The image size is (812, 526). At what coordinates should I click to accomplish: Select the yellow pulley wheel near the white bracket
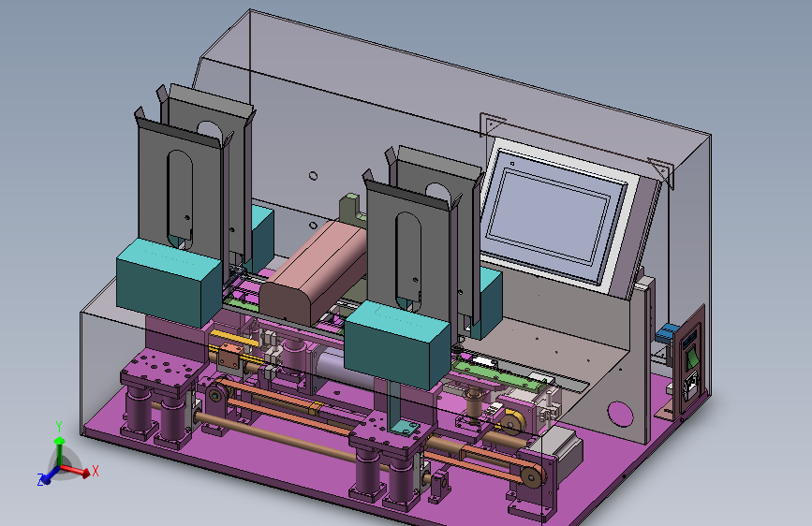(512, 422)
